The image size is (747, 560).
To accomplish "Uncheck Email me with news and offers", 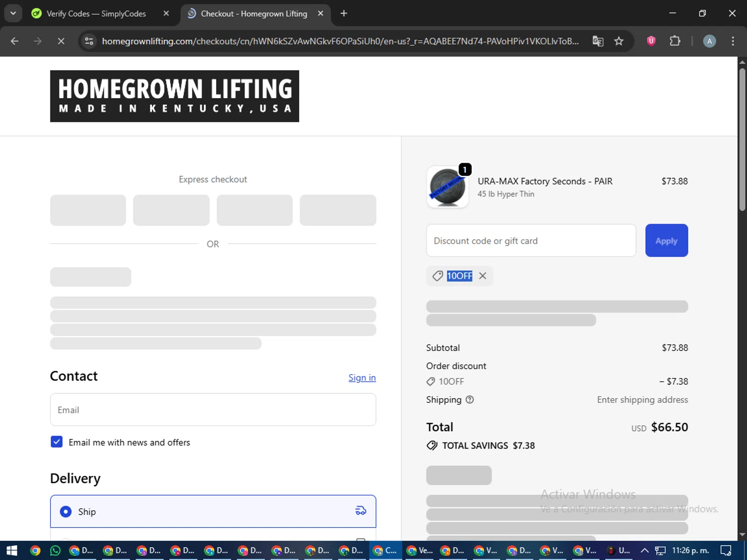I will [57, 442].
